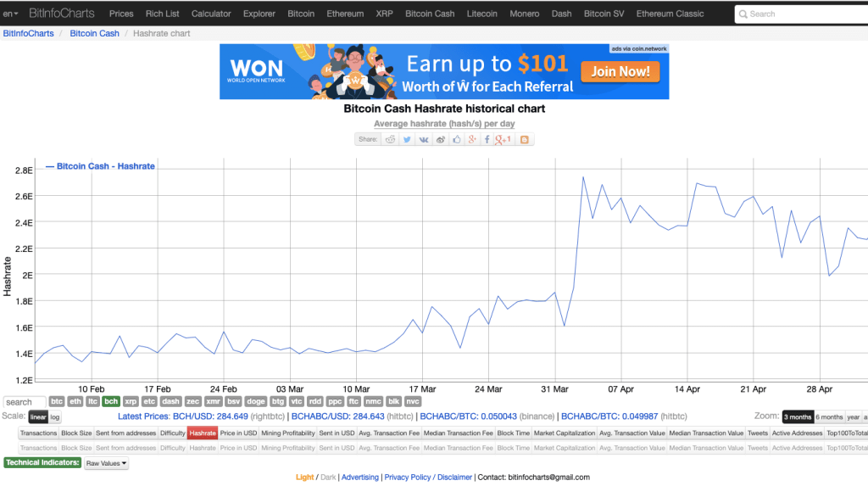This screenshot has height=486, width=868.
Task: Share chart via Twitter bird icon
Action: pyautogui.click(x=407, y=139)
